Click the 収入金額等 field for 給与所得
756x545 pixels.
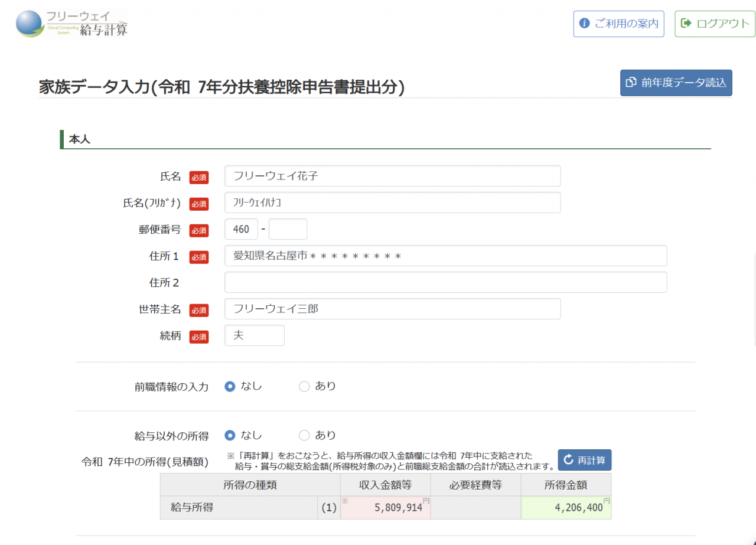pos(385,507)
